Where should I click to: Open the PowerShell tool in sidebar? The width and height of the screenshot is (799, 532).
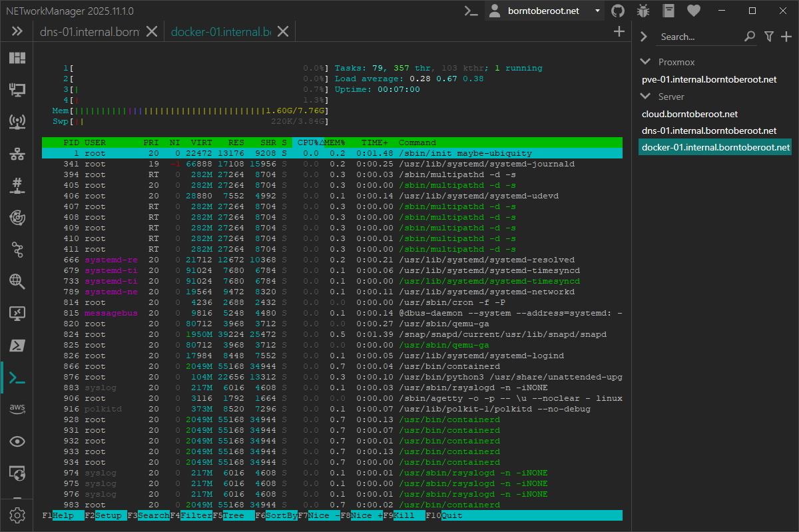tap(17, 346)
